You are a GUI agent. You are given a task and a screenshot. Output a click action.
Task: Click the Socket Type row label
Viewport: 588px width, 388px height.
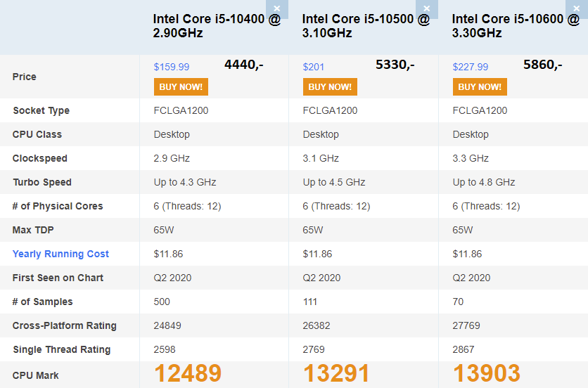click(x=41, y=110)
